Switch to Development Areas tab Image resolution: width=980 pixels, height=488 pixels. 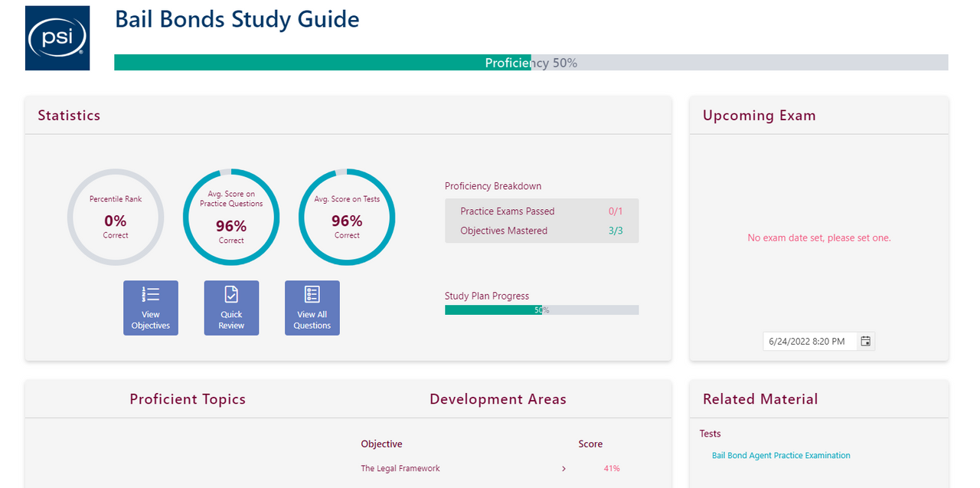click(498, 399)
